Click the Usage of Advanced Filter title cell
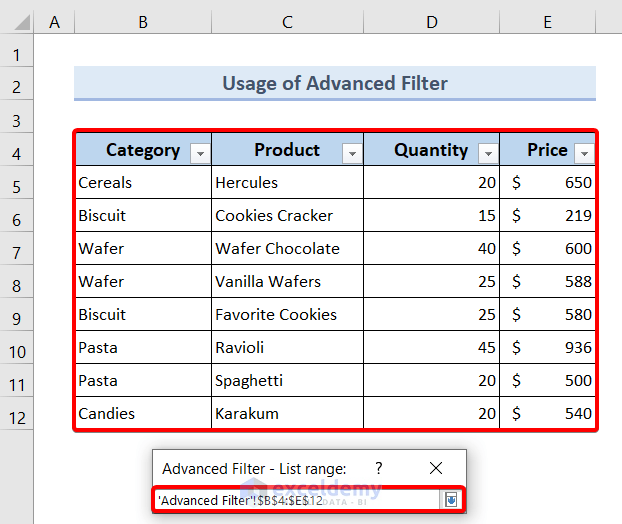The image size is (622, 524). click(334, 84)
